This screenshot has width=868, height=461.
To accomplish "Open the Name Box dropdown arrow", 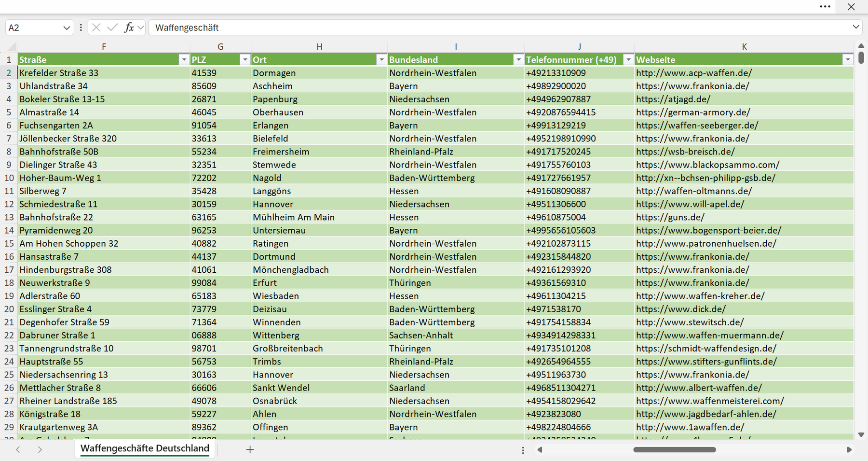I will [x=67, y=28].
